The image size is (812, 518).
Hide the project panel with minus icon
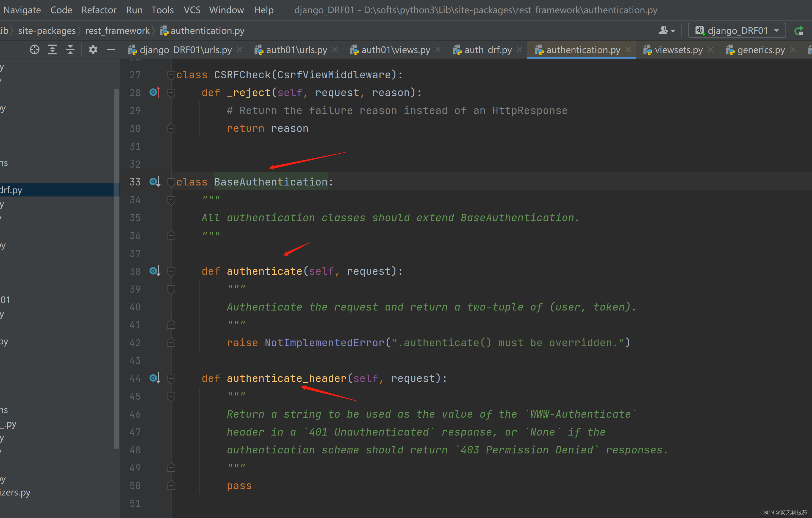[111, 50]
